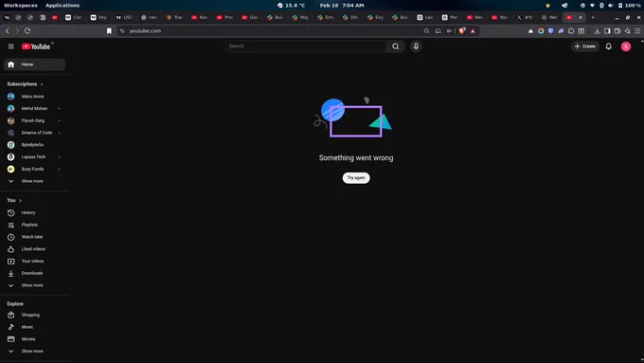Click the search magnifier button
The height and width of the screenshot is (363, 644).
396,46
